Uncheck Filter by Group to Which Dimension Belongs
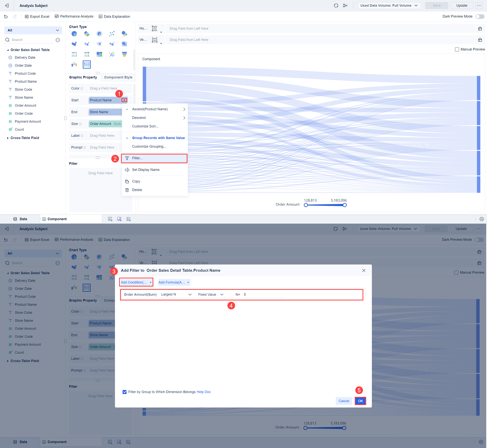The width and height of the screenshot is (487, 448). click(x=124, y=392)
